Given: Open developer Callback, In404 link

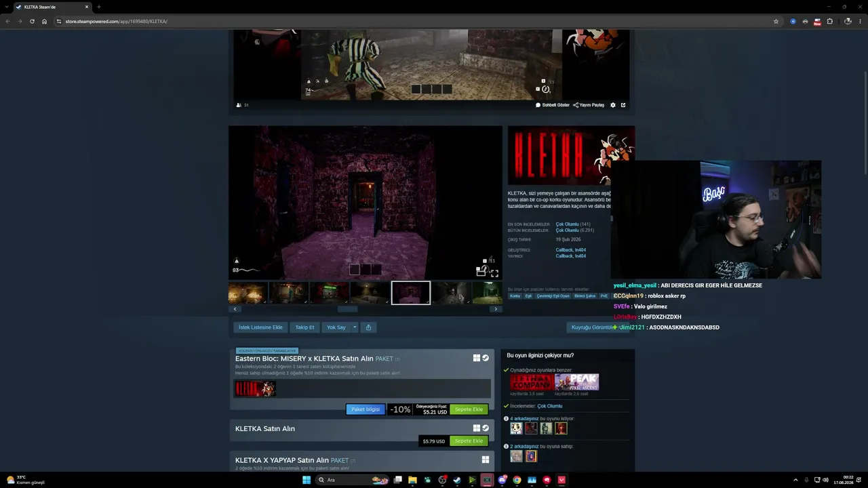Looking at the screenshot, I should [x=571, y=250].
